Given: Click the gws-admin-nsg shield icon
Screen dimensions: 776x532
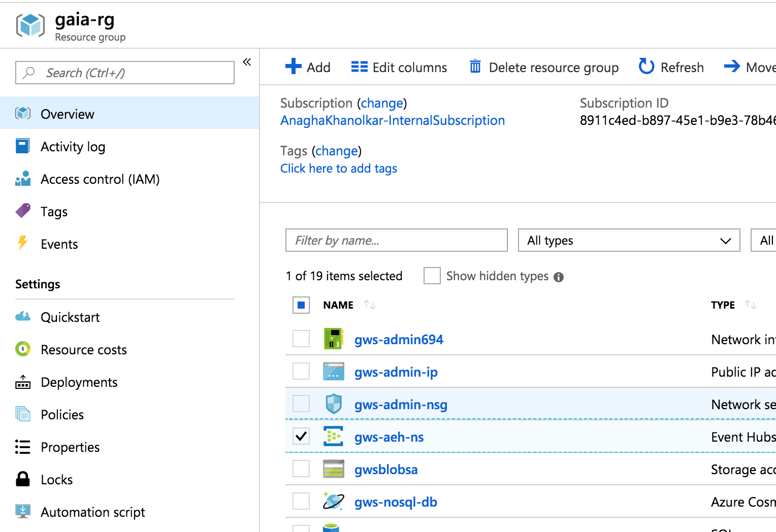Looking at the screenshot, I should (x=334, y=404).
